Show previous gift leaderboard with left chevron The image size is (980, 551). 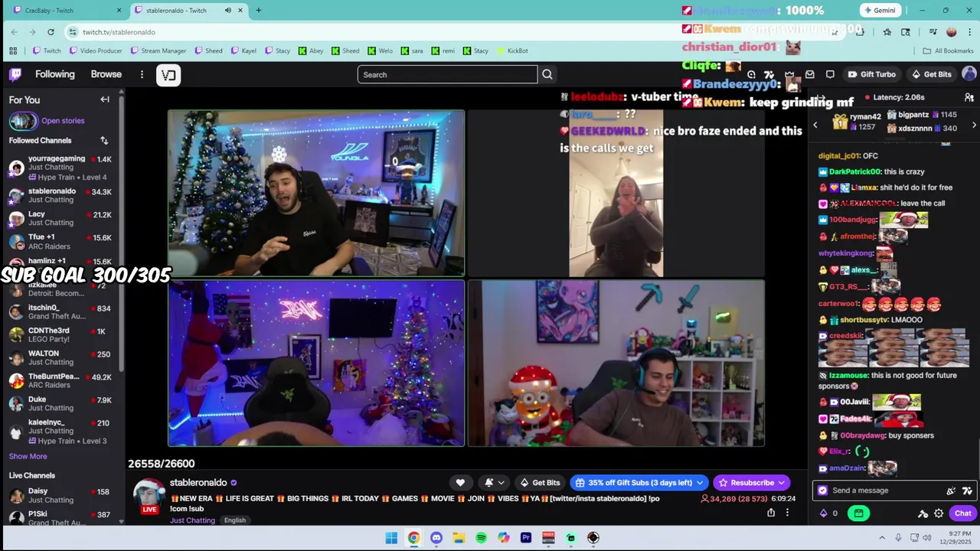tap(815, 125)
